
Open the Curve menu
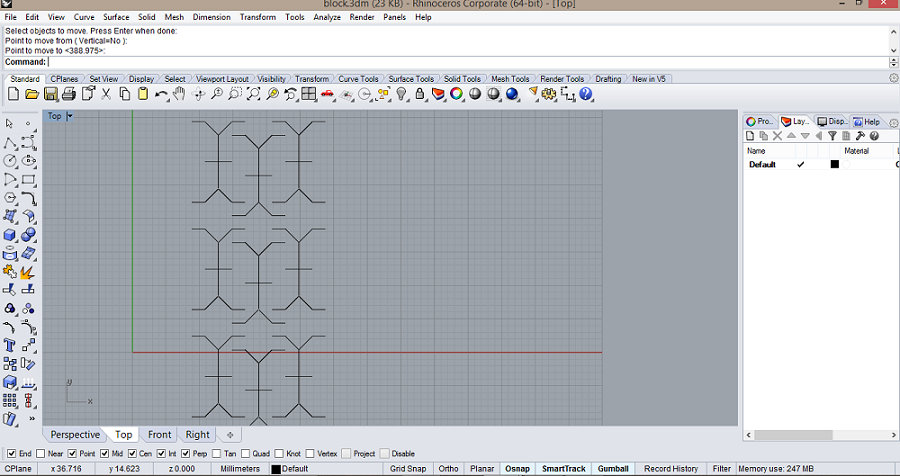(x=84, y=17)
